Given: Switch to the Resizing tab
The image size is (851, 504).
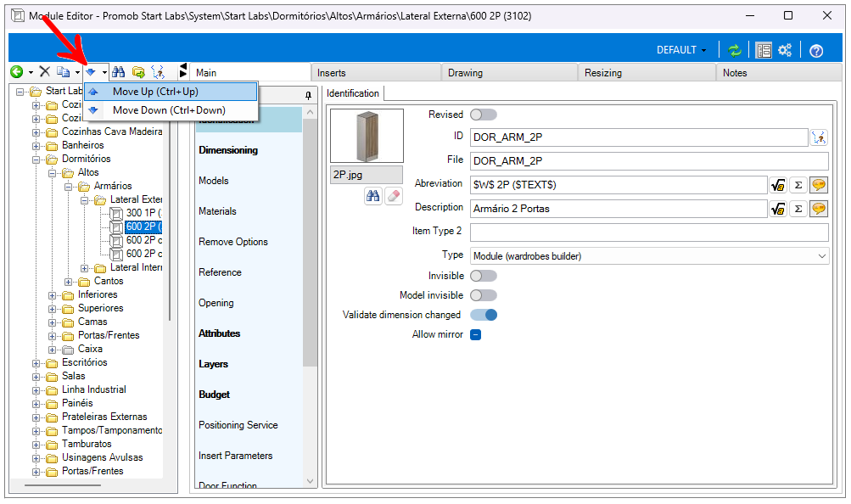Looking at the screenshot, I should [603, 73].
